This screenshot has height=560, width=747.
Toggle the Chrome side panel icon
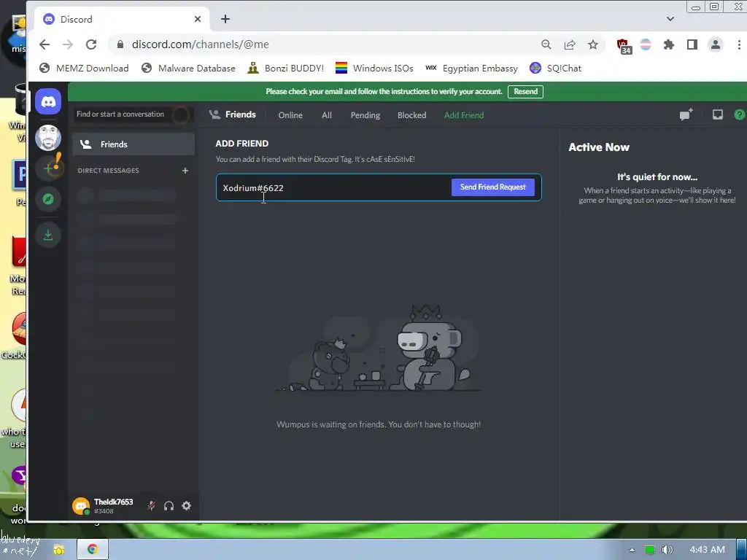pos(692,44)
